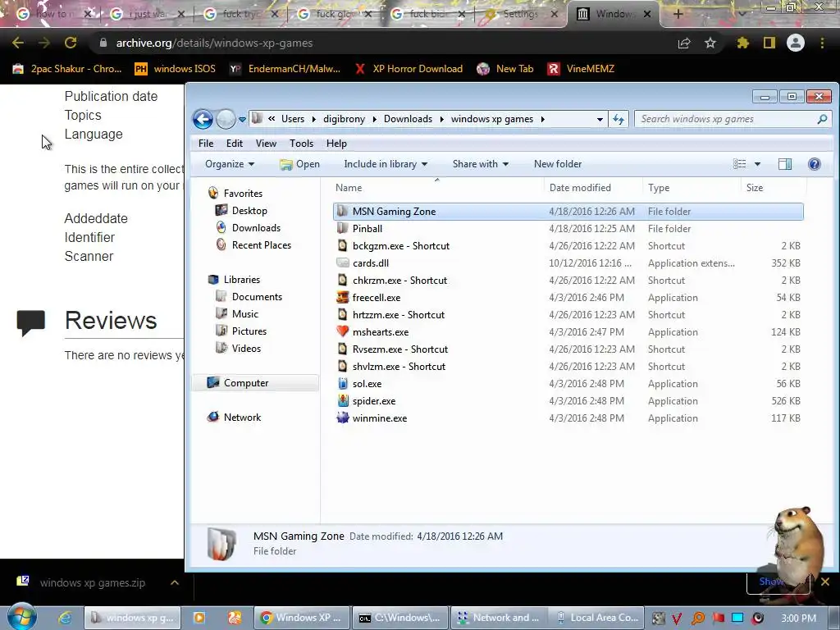840x630 pixels.
Task: Open Chrome extensions puzzle icon
Action: [743, 43]
